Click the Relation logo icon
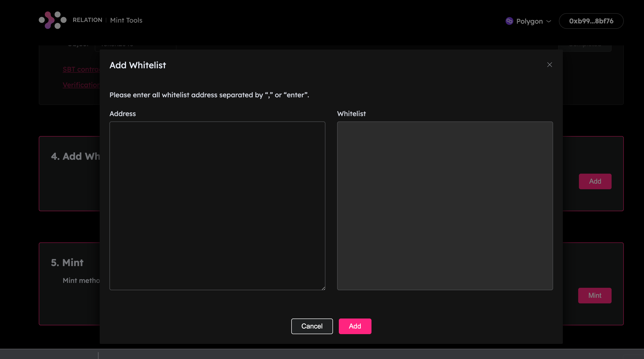The image size is (644, 359). [52, 20]
